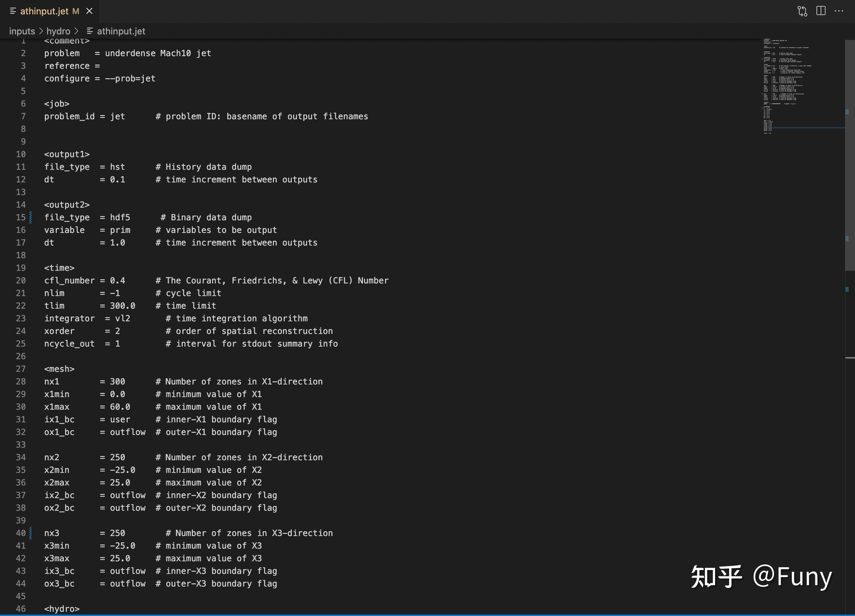Click the file icon in athinput.jet tab

pos(13,11)
